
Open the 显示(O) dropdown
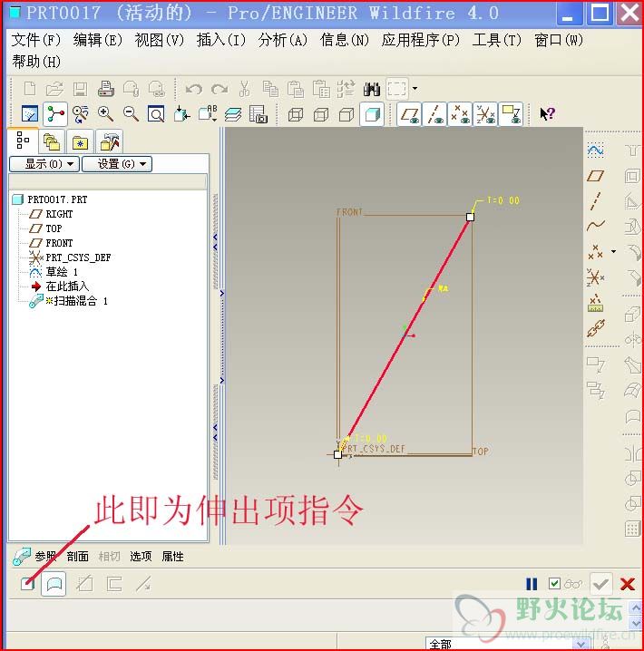pyautogui.click(x=44, y=164)
